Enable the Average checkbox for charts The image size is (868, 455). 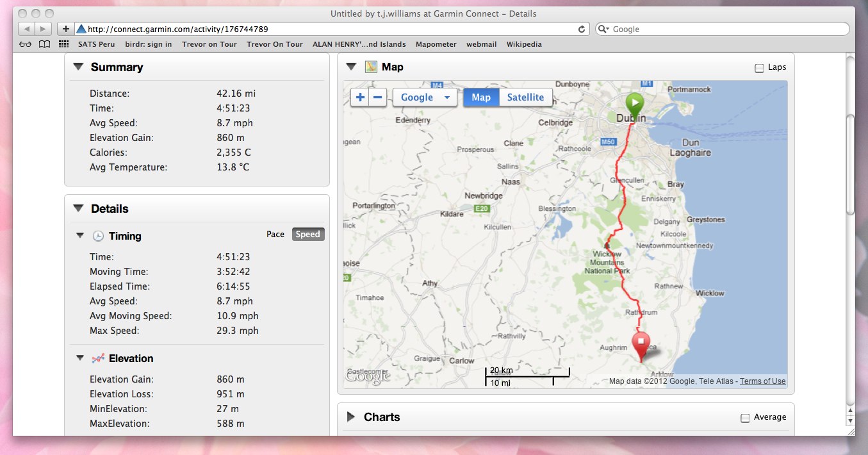(745, 418)
